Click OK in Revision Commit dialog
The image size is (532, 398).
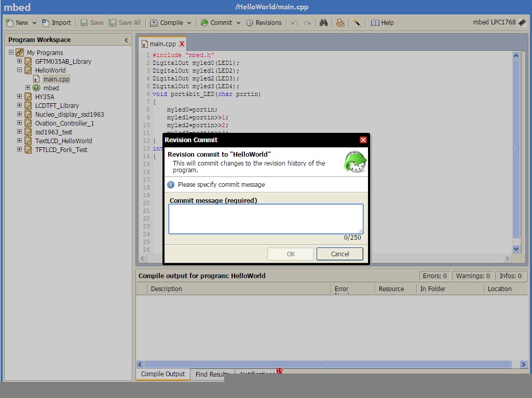click(291, 254)
